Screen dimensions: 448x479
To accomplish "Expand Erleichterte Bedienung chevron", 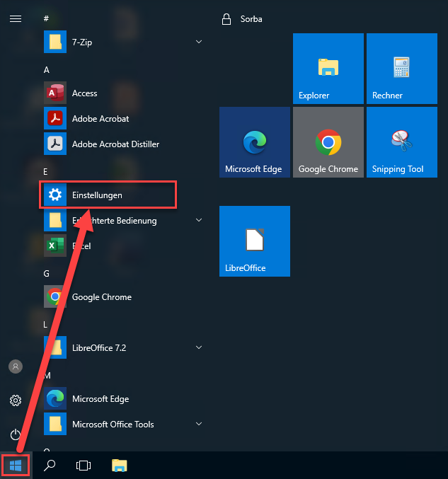I will coord(199,220).
